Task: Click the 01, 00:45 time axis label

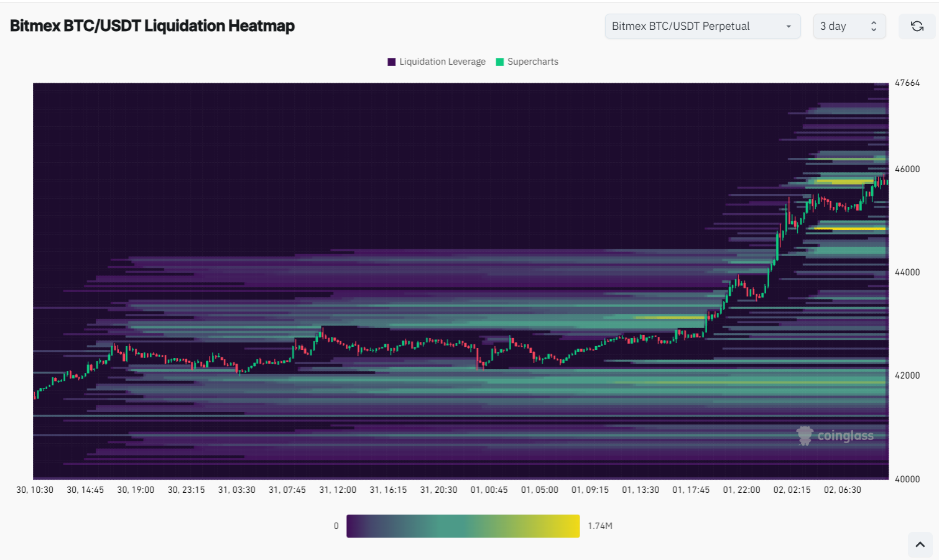Action: coord(489,490)
